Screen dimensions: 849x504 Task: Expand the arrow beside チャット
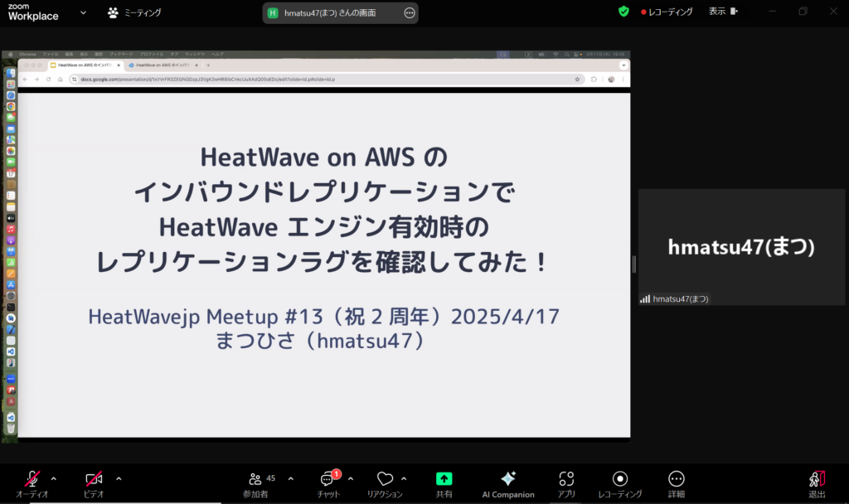pyautogui.click(x=351, y=478)
